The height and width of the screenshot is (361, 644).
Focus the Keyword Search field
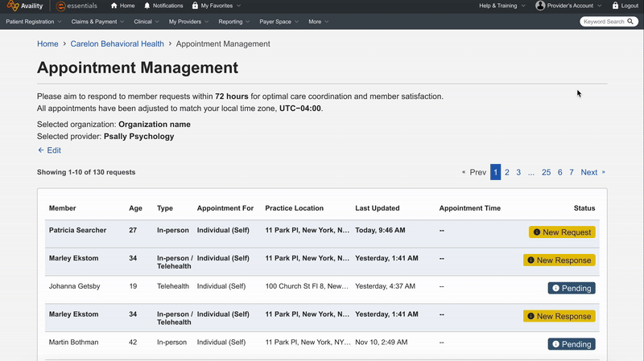604,22
